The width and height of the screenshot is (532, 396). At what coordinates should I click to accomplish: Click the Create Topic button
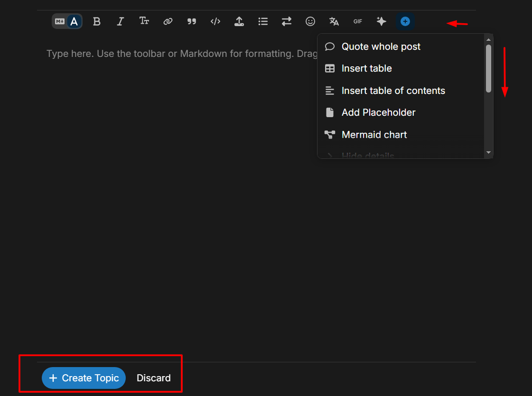point(84,378)
